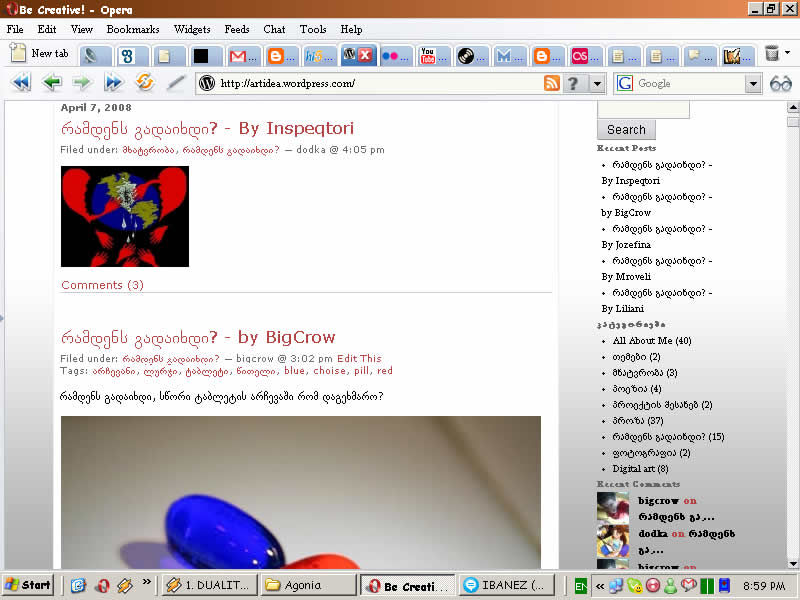Reload the current page

click(145, 82)
